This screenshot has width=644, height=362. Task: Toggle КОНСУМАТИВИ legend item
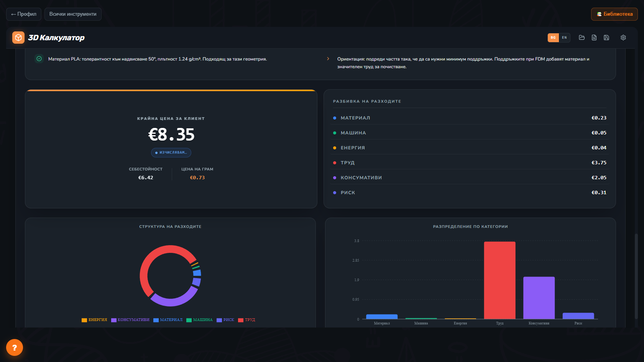(130, 320)
